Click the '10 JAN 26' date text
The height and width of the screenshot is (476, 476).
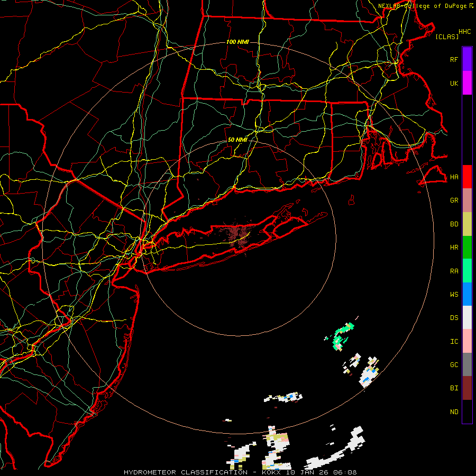(307, 472)
